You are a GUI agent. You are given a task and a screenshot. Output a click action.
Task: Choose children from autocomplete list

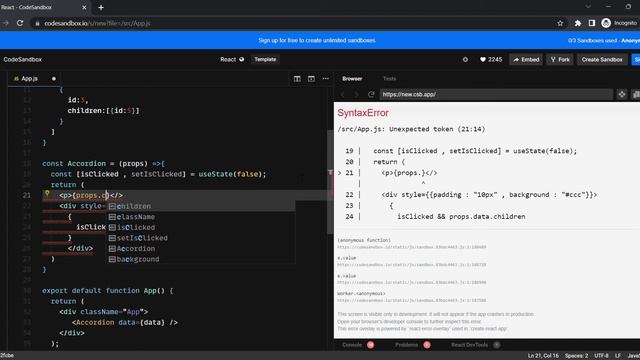(x=200, y=206)
